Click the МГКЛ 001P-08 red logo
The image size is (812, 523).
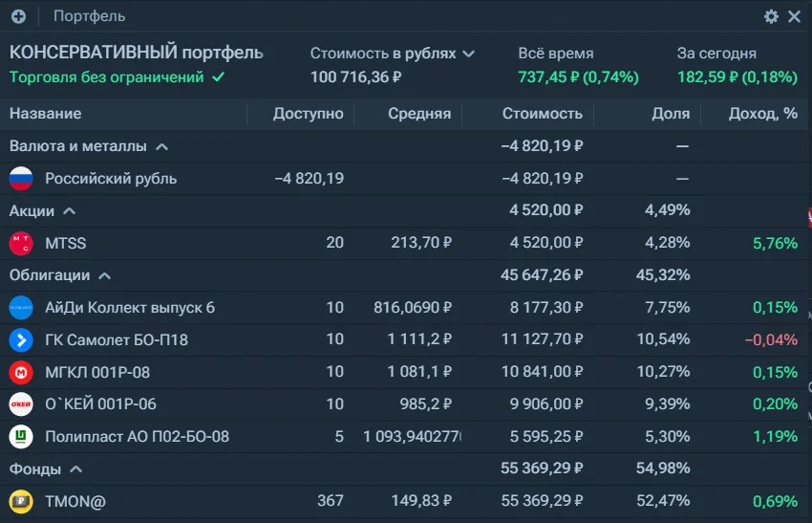tap(21, 372)
